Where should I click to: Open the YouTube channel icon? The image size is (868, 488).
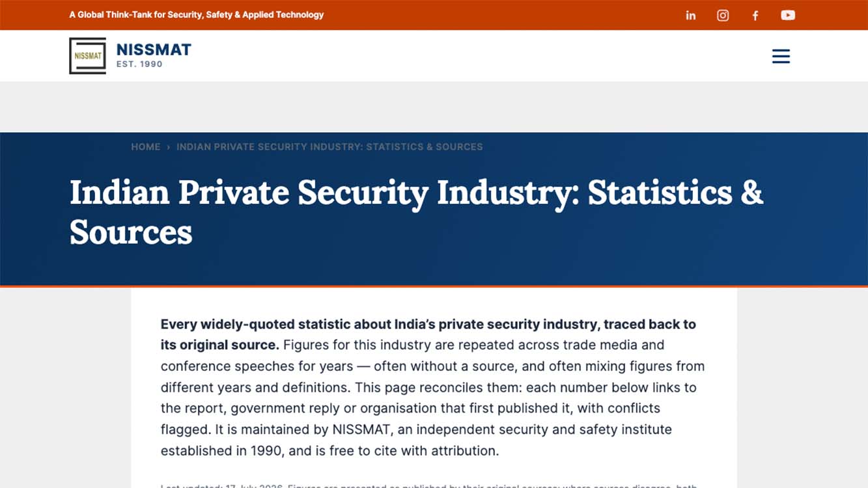788,15
